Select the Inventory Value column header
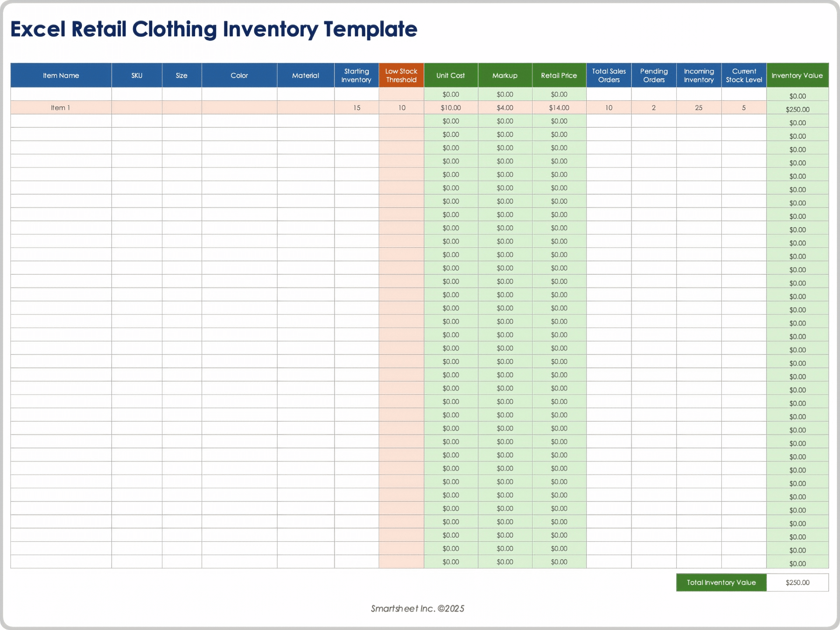 click(797, 75)
